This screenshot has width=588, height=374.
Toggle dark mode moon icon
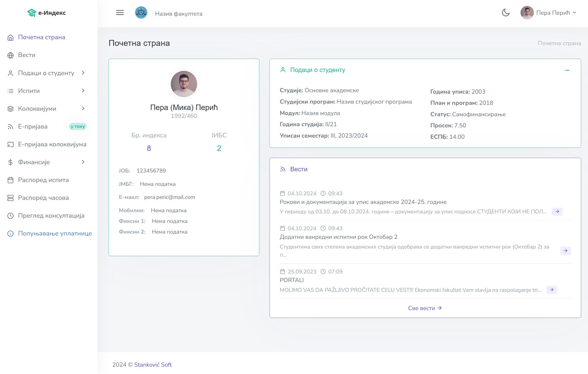coord(505,13)
